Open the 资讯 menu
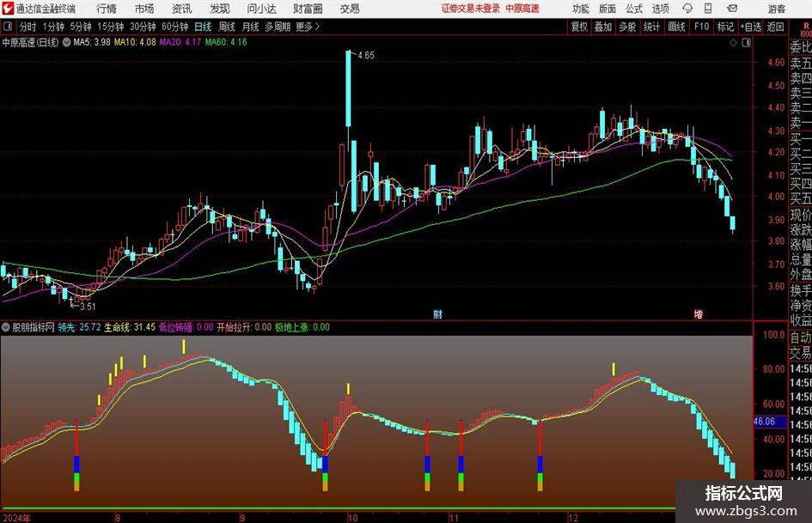 click(x=181, y=9)
